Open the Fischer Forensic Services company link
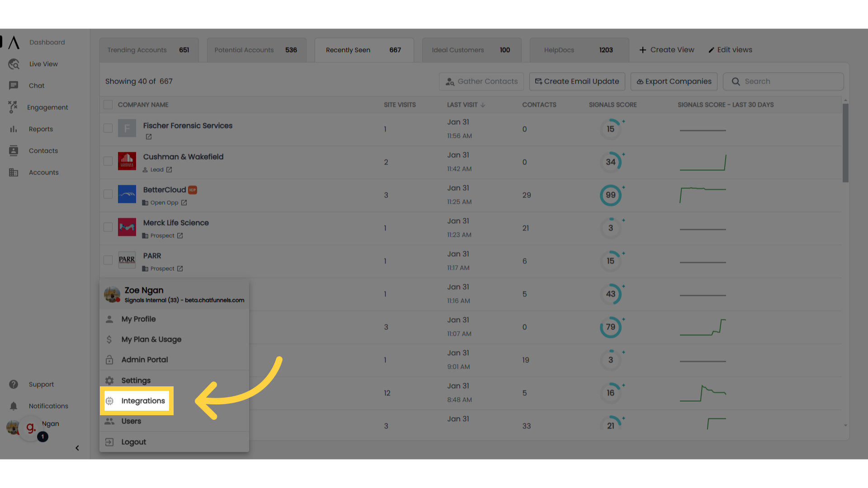The width and height of the screenshot is (868, 488). (188, 126)
